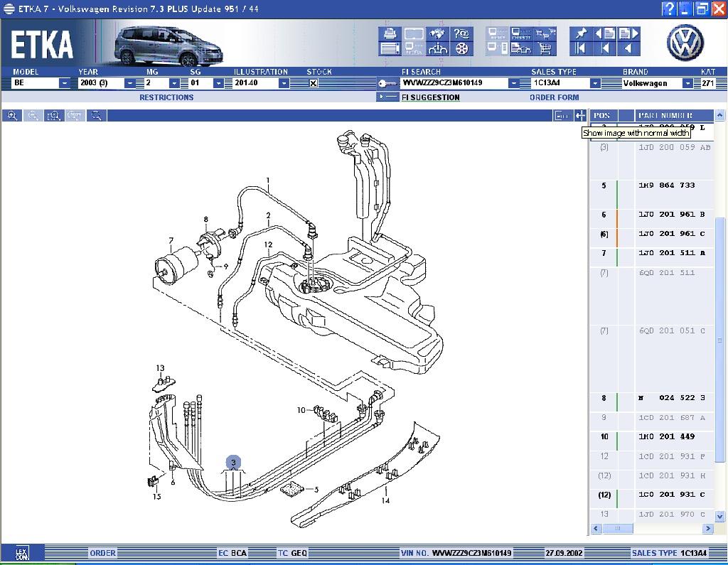728x565 pixels.
Task: Click the parts list scroll right arrow
Action: (x=708, y=528)
